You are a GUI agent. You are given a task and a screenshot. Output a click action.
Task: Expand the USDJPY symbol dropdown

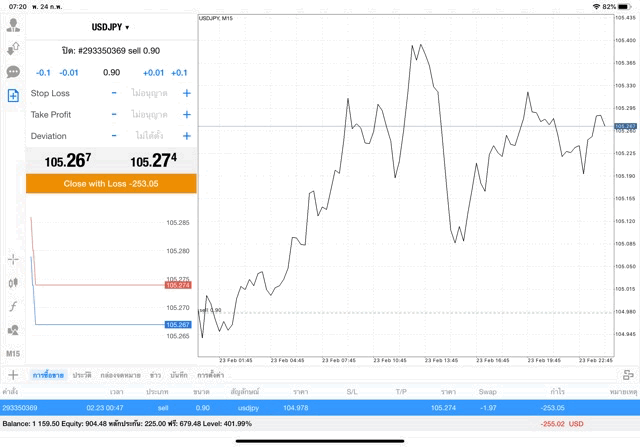111,27
